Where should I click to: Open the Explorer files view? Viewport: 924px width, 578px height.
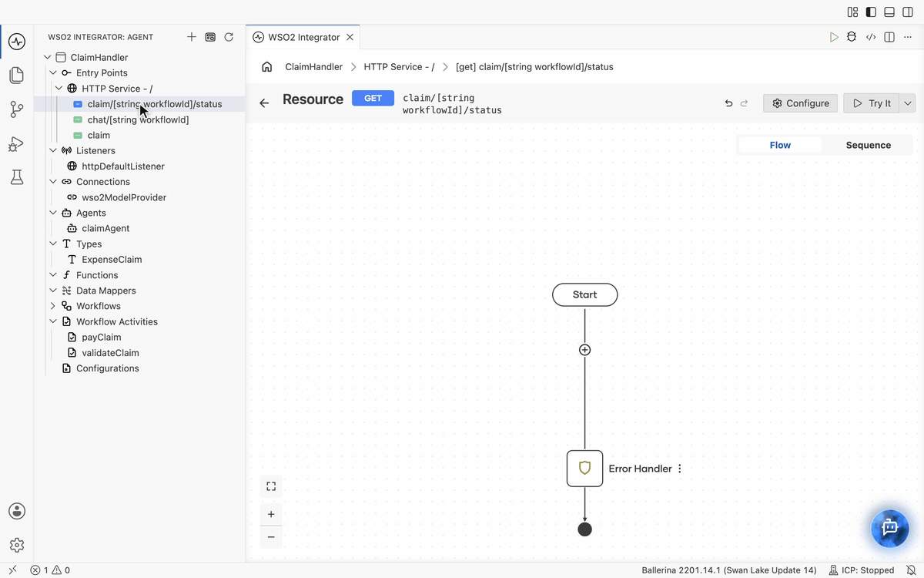[x=17, y=76]
